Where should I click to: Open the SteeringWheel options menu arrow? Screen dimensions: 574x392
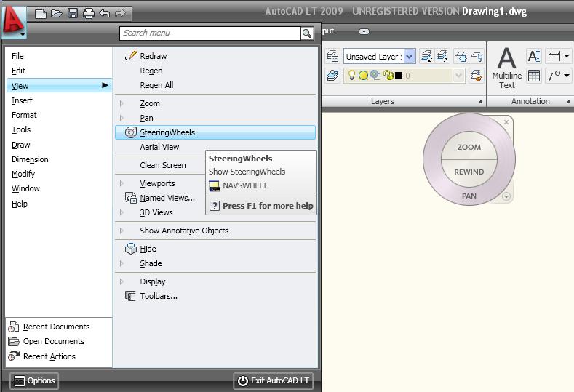pos(506,196)
